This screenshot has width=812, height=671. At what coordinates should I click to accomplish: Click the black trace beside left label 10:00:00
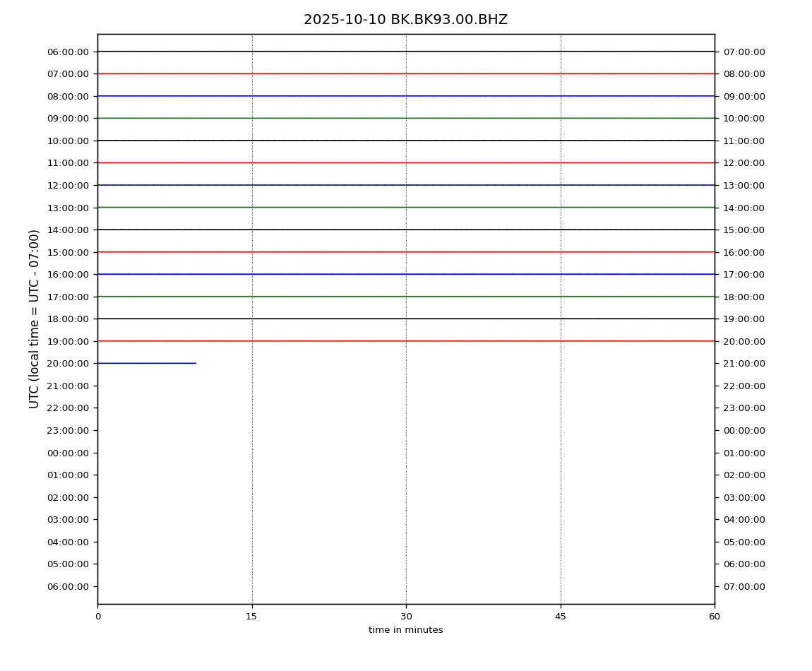(406, 141)
